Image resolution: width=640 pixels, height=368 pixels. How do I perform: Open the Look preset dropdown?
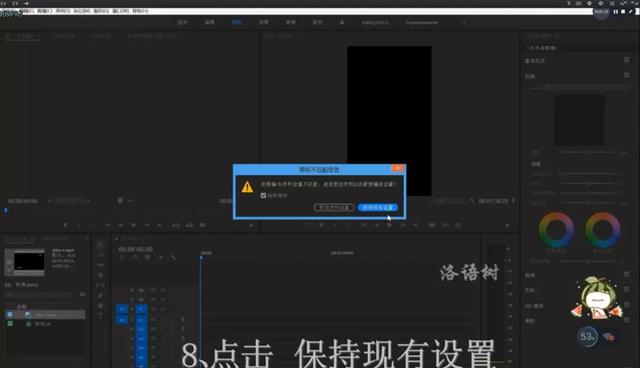tap(588, 87)
